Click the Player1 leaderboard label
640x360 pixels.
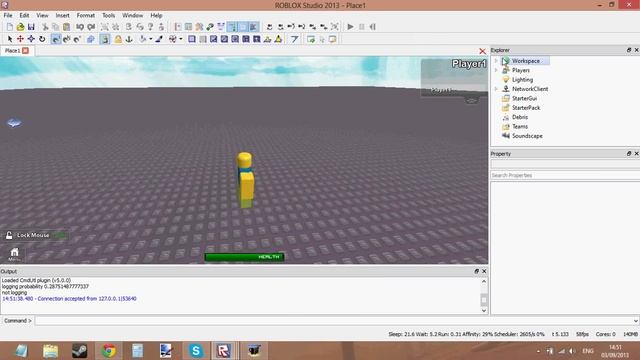click(469, 64)
